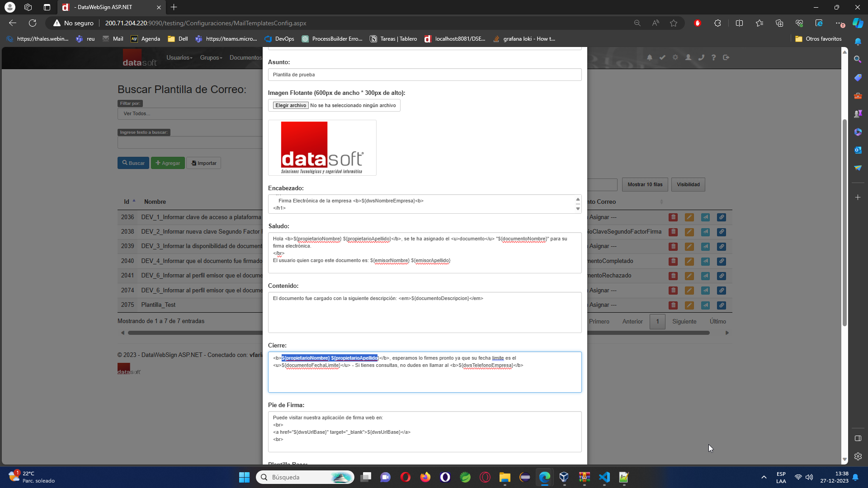This screenshot has width=868, height=488.
Task: Go back in browser history
Action: point(13,23)
